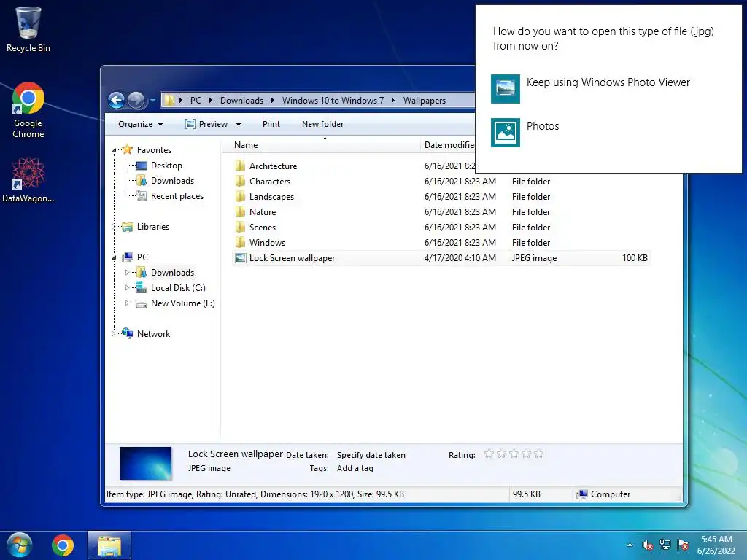The image size is (747, 560).
Task: Expand Downloads under PC
Action: 127,273
